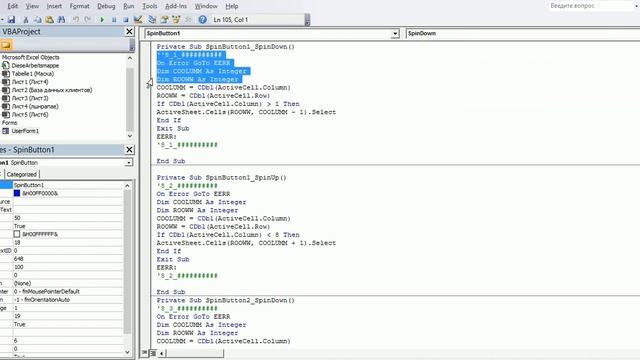Click Microsoft Excel Objects folder
The image size is (640, 360).
tap(31, 57)
